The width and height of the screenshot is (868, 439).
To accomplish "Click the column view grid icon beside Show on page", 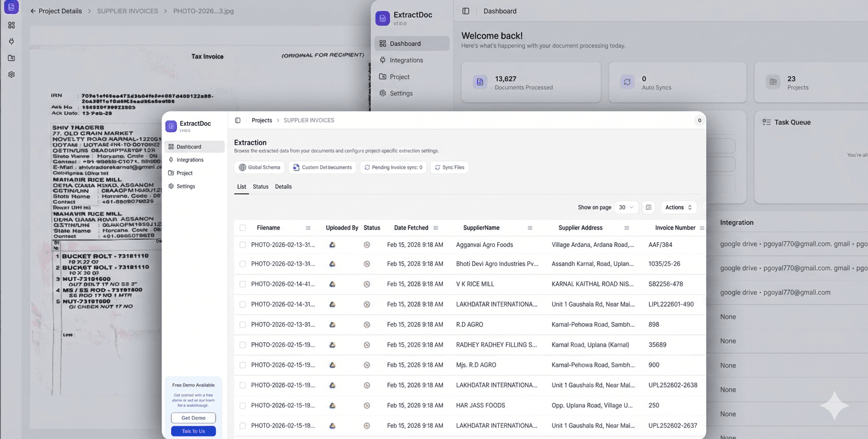I will click(x=649, y=207).
